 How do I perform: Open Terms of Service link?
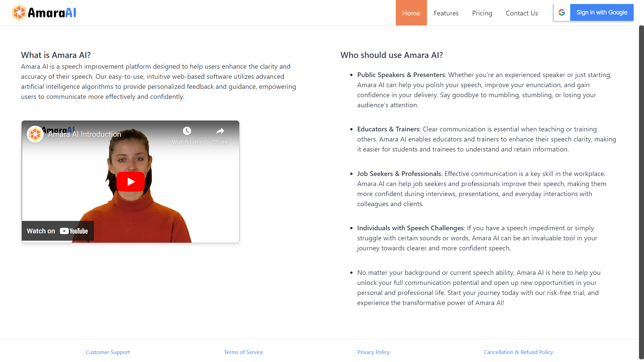[x=244, y=352]
